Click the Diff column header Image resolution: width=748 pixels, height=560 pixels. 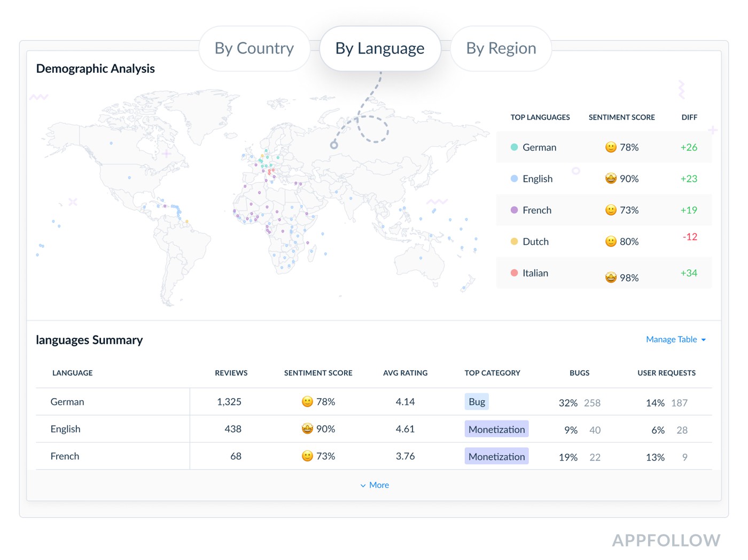point(689,118)
